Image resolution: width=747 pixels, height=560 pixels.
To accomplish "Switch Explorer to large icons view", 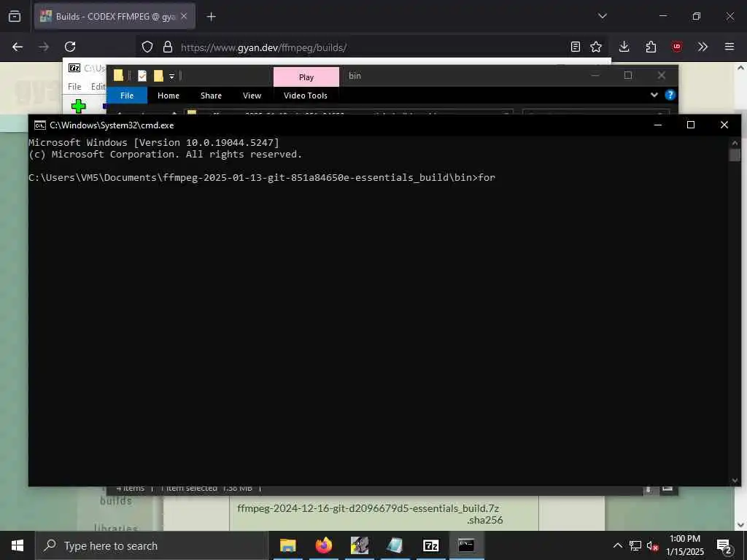I will [667, 489].
